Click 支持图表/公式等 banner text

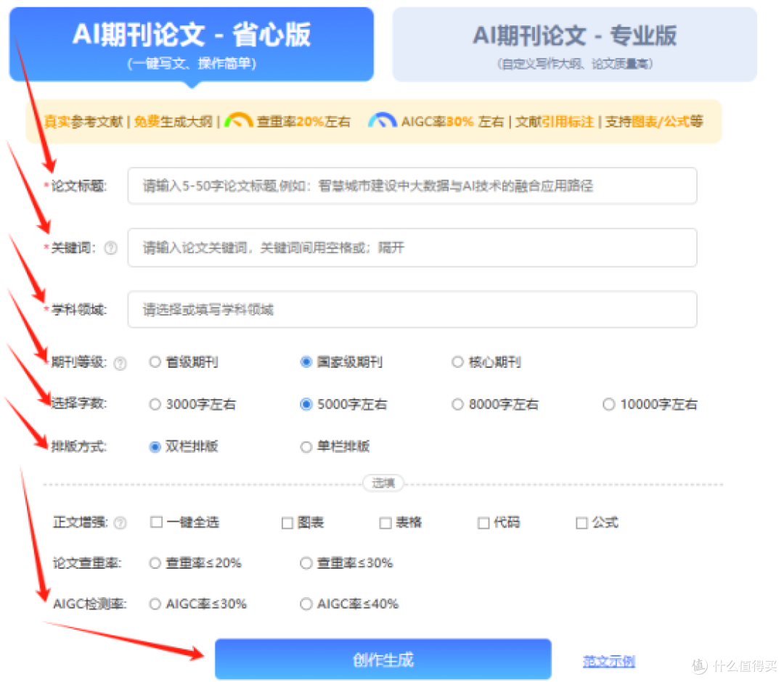pos(654,121)
